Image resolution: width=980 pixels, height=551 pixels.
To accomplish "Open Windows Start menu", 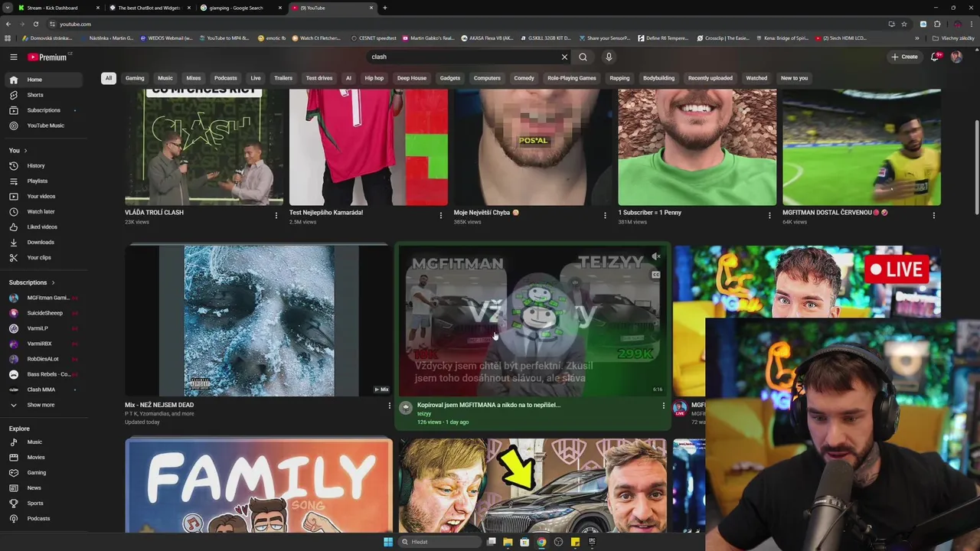I will [388, 542].
